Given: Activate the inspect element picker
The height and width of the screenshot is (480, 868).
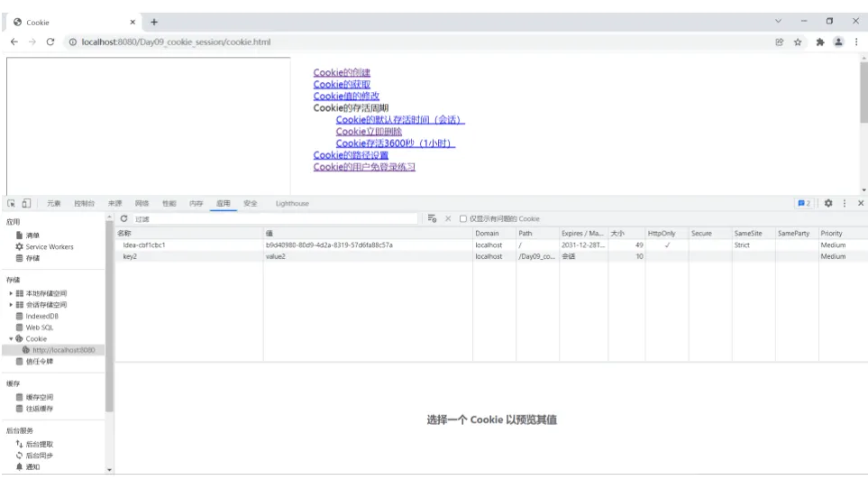Looking at the screenshot, I should tap(11, 203).
